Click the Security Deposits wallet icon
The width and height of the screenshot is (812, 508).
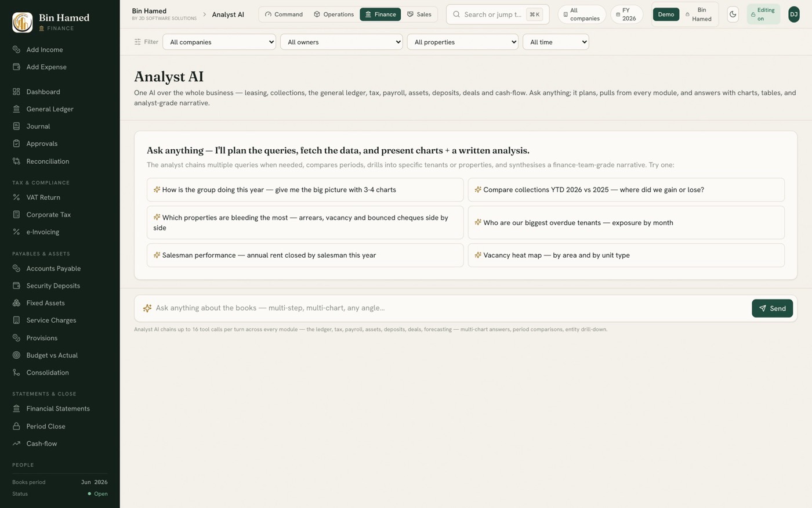point(16,286)
